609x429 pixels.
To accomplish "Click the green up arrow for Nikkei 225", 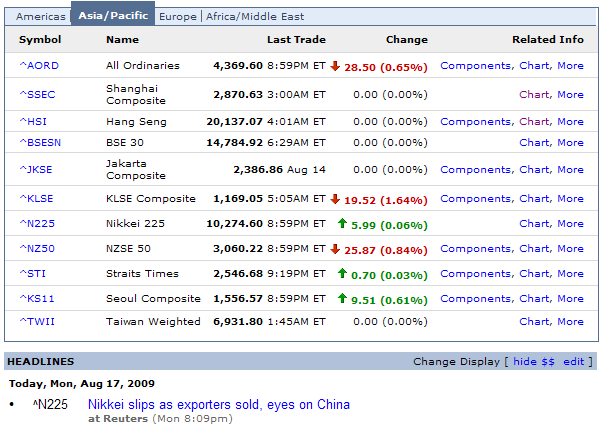I will 342,223.
